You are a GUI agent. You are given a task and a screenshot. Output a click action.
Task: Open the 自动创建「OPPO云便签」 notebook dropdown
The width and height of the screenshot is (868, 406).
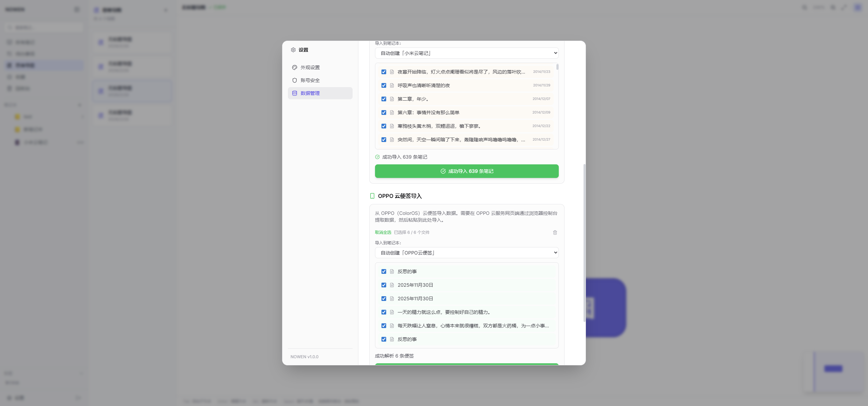point(467,253)
